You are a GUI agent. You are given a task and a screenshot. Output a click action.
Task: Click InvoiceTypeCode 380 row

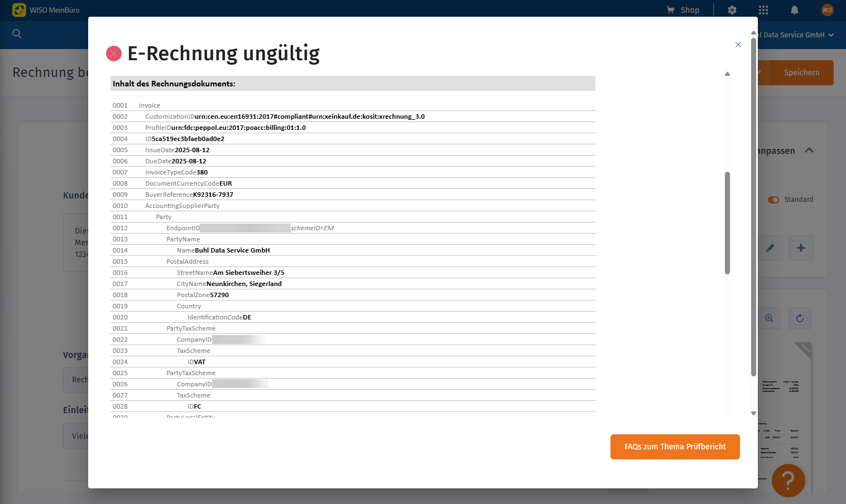tap(353, 172)
